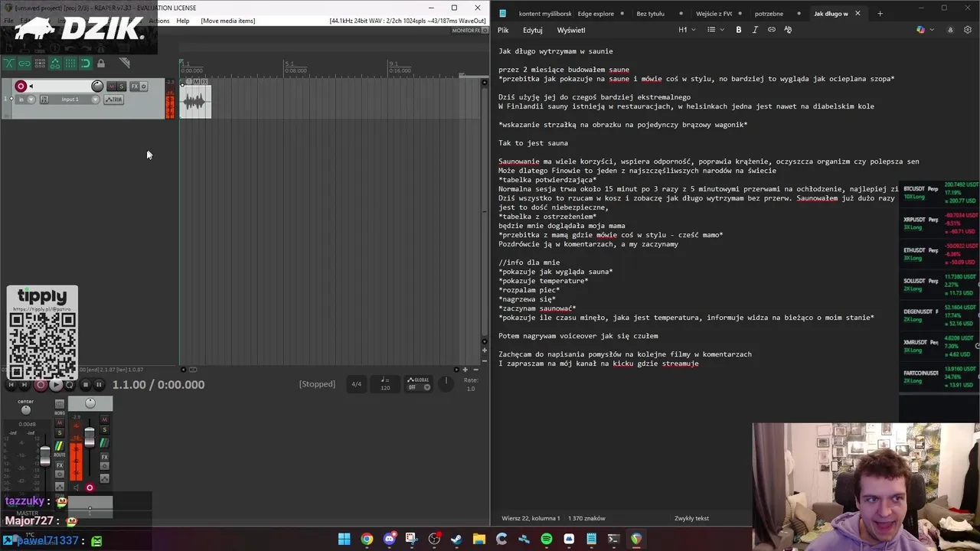
Task: Toggle item grouping link icon in REAPER
Action: [x=24, y=63]
